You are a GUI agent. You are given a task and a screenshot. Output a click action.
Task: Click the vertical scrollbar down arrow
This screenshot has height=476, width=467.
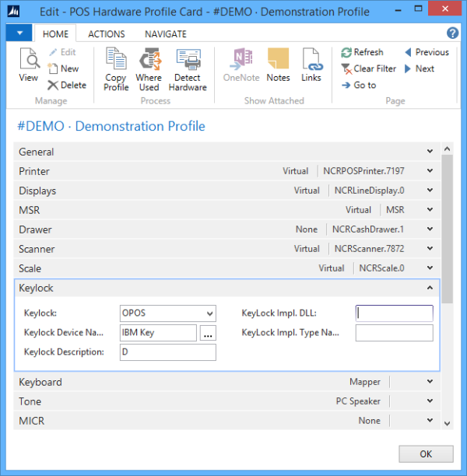pos(447,423)
